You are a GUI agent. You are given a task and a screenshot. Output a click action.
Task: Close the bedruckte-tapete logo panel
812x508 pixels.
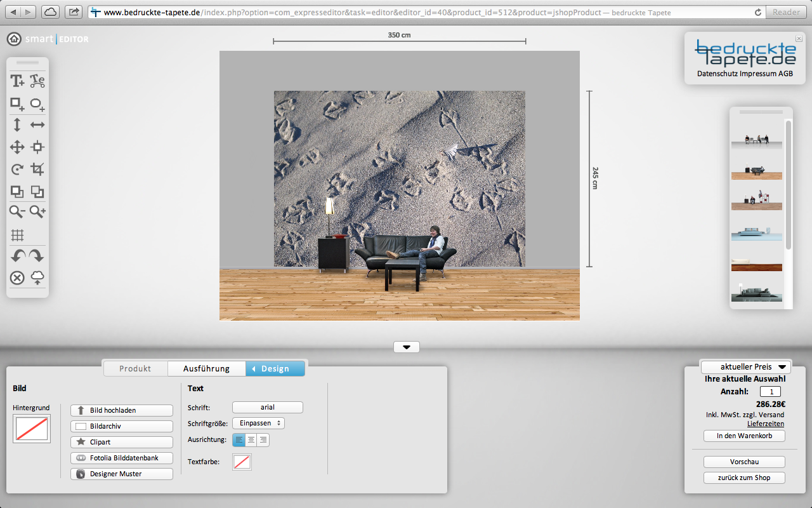point(799,39)
